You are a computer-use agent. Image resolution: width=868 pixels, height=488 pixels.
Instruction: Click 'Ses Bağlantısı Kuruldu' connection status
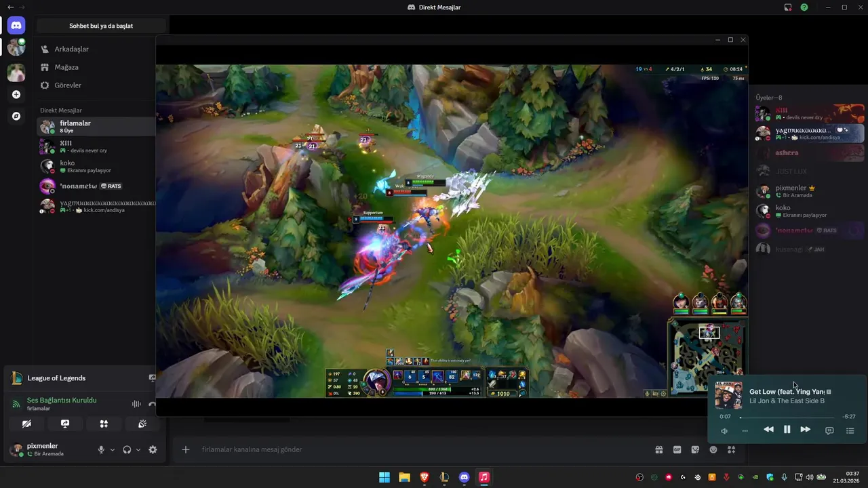pos(62,400)
